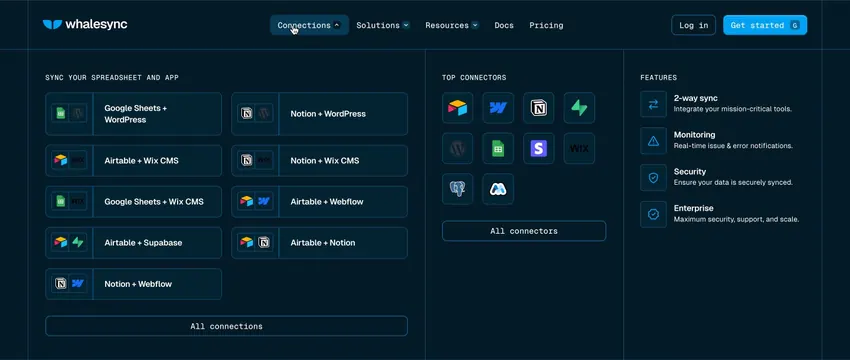Open Notion + WordPress connection
This screenshot has height=360, width=850.
(319, 114)
